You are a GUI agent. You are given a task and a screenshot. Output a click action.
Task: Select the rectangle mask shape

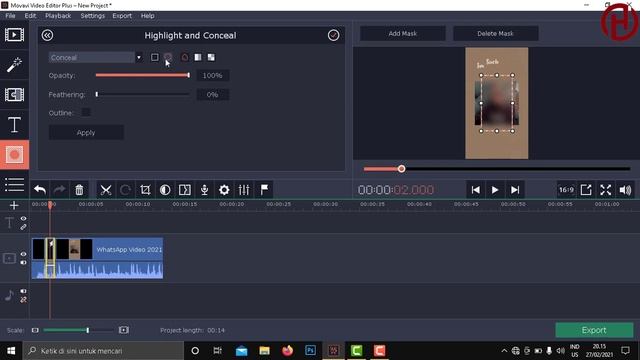pos(155,58)
